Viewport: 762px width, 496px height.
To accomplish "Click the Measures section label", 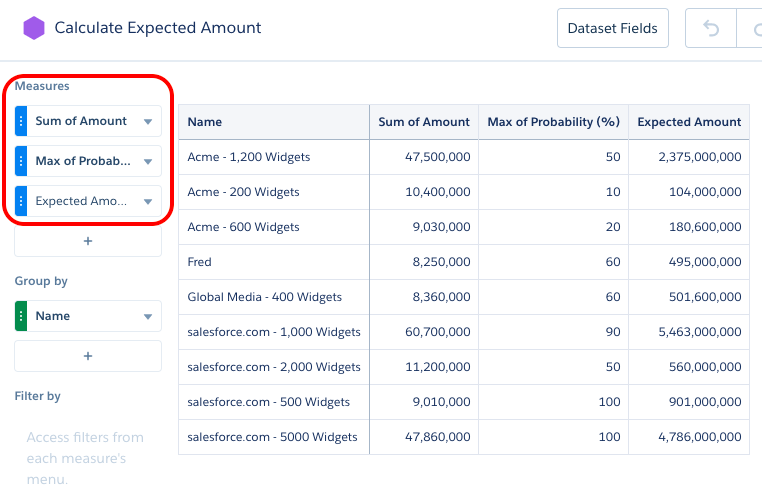I will (x=42, y=86).
